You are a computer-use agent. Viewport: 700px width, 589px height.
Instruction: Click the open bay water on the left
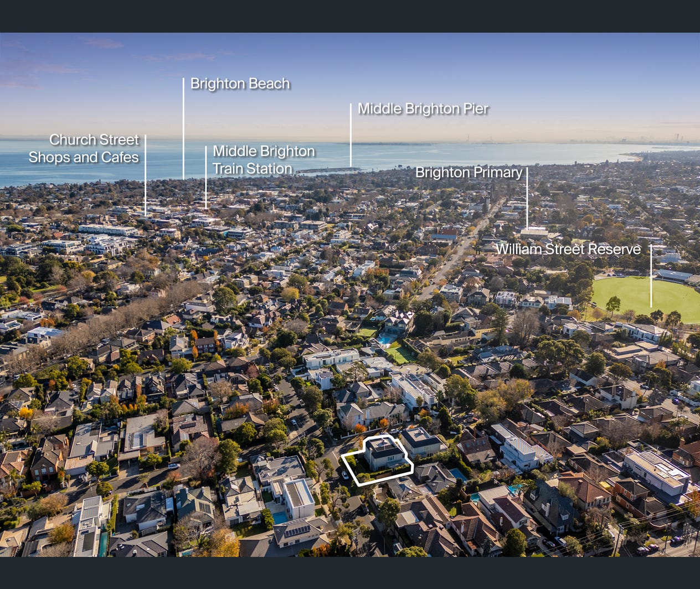click(66, 172)
